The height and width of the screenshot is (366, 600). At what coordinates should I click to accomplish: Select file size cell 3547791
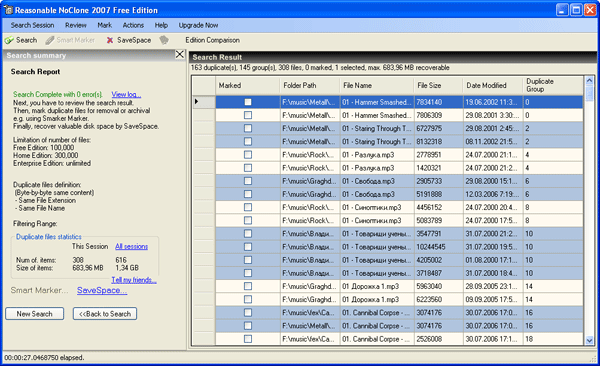(439, 234)
